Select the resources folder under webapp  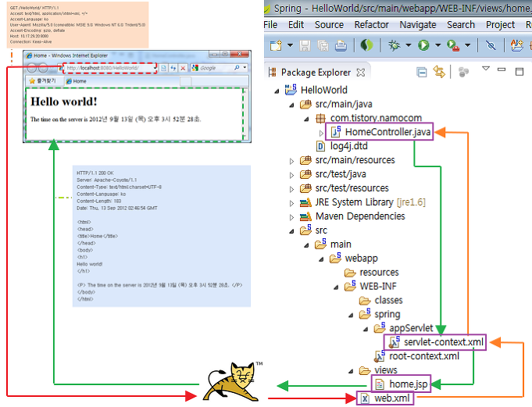(x=379, y=273)
